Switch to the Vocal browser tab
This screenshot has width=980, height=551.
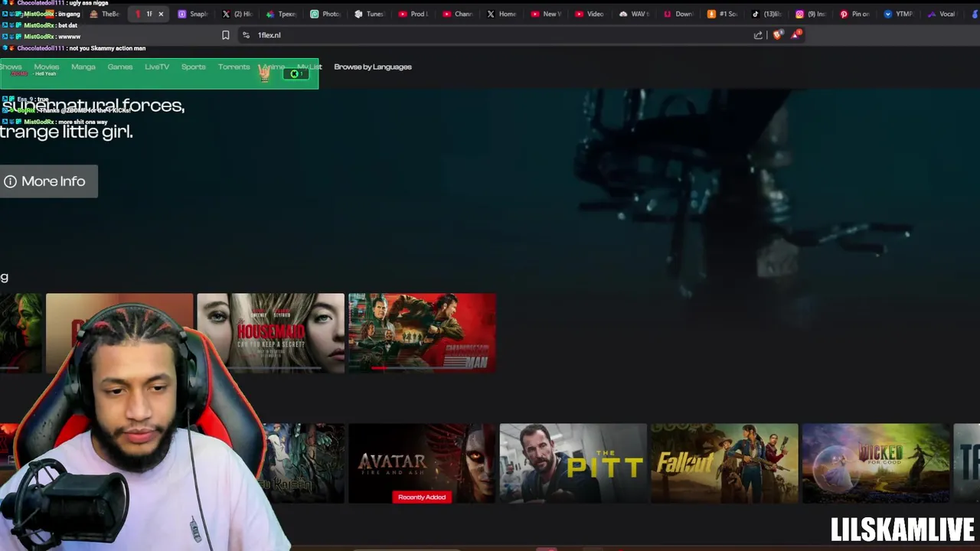(942, 14)
